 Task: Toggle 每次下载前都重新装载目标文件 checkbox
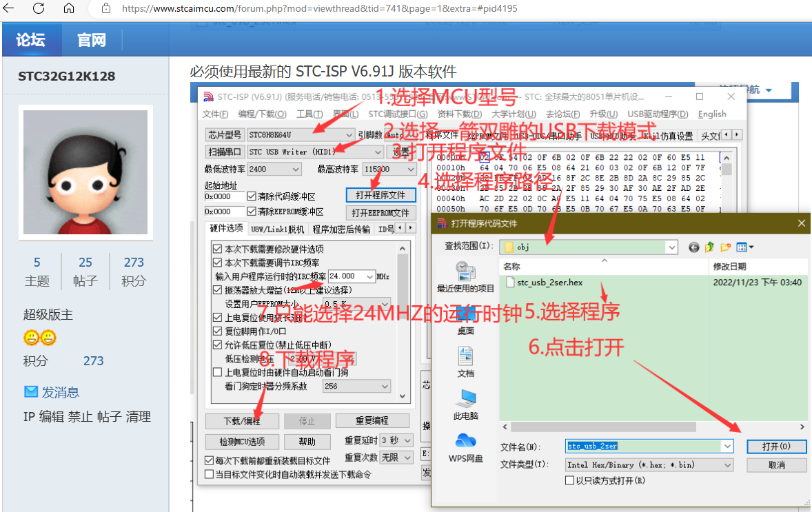[x=210, y=460]
